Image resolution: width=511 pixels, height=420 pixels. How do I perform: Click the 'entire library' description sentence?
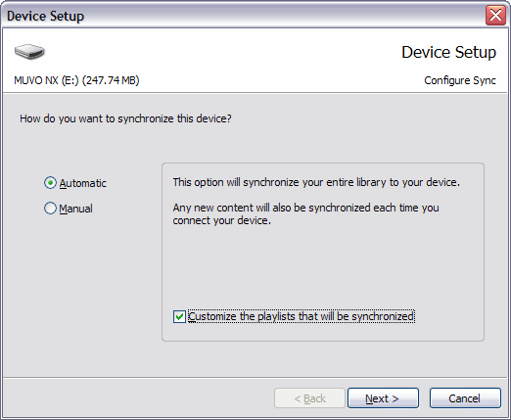(x=316, y=182)
